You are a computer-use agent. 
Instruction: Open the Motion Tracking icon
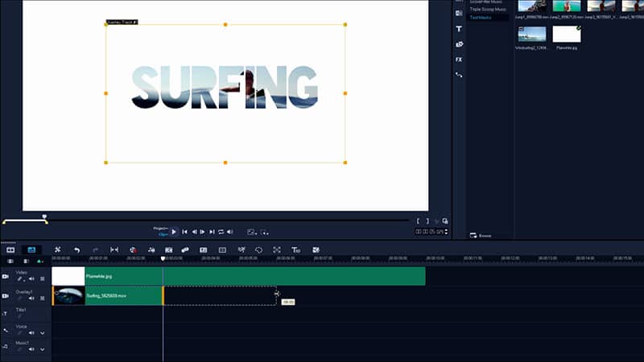point(185,249)
